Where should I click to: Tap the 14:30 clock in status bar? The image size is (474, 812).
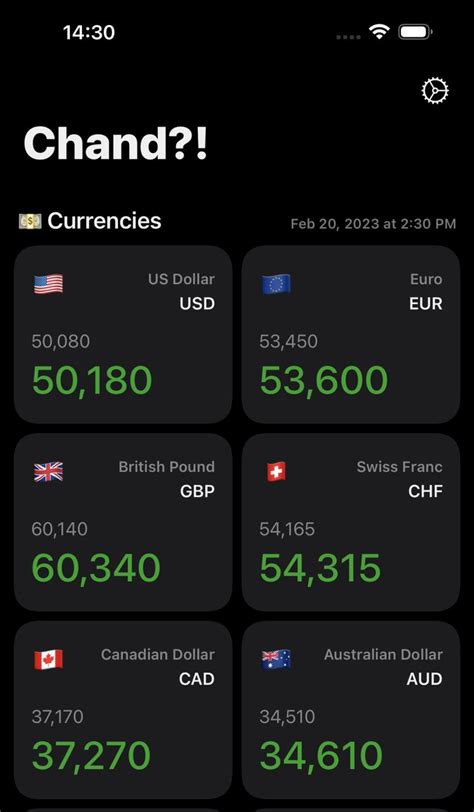(89, 33)
